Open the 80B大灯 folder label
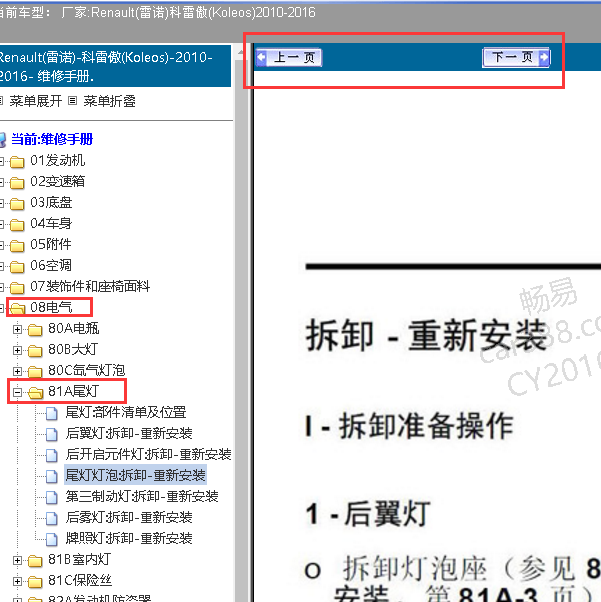The height and width of the screenshot is (602, 601). (73, 349)
